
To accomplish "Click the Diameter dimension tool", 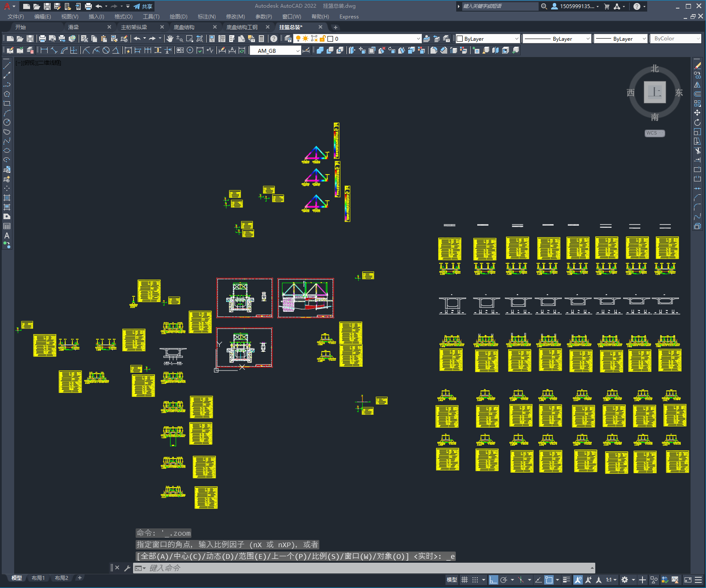I will (x=106, y=50).
